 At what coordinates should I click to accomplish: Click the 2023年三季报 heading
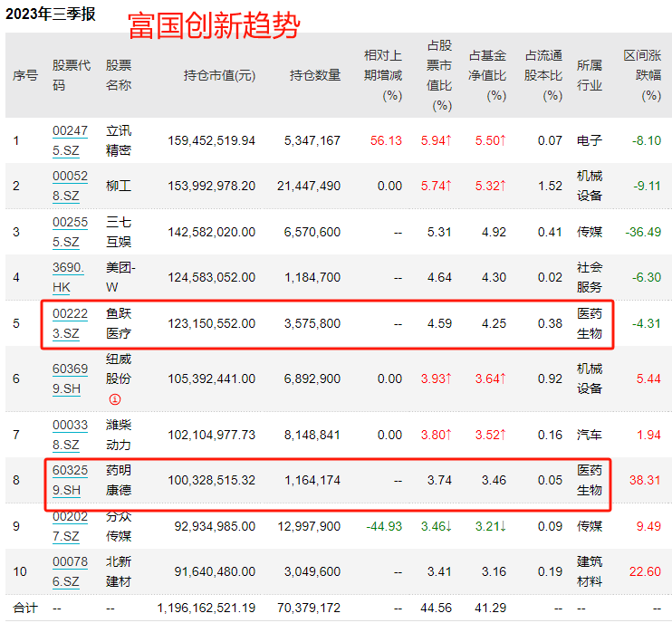coord(51,14)
